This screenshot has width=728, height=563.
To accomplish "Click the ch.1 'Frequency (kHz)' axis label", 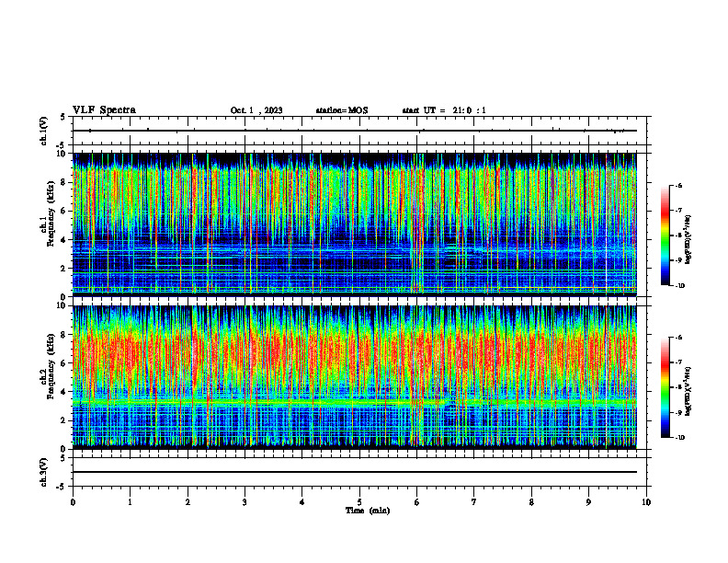I will pos(51,213).
